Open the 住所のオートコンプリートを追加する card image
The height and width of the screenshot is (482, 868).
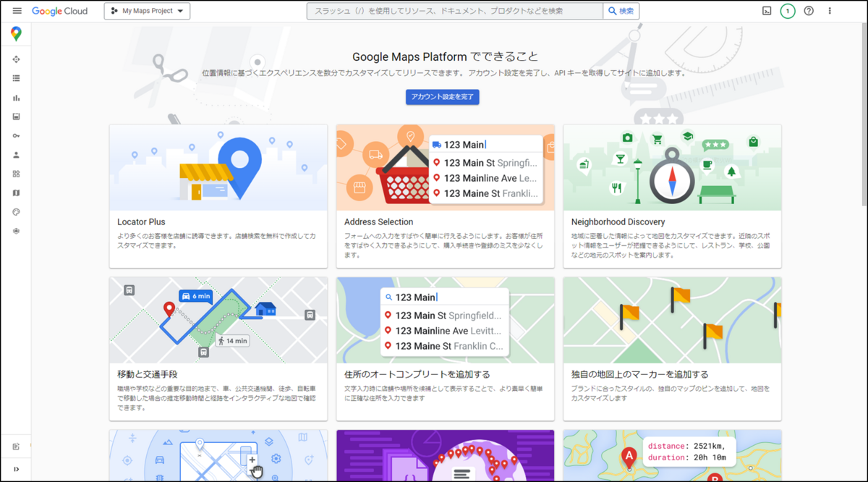tap(446, 320)
